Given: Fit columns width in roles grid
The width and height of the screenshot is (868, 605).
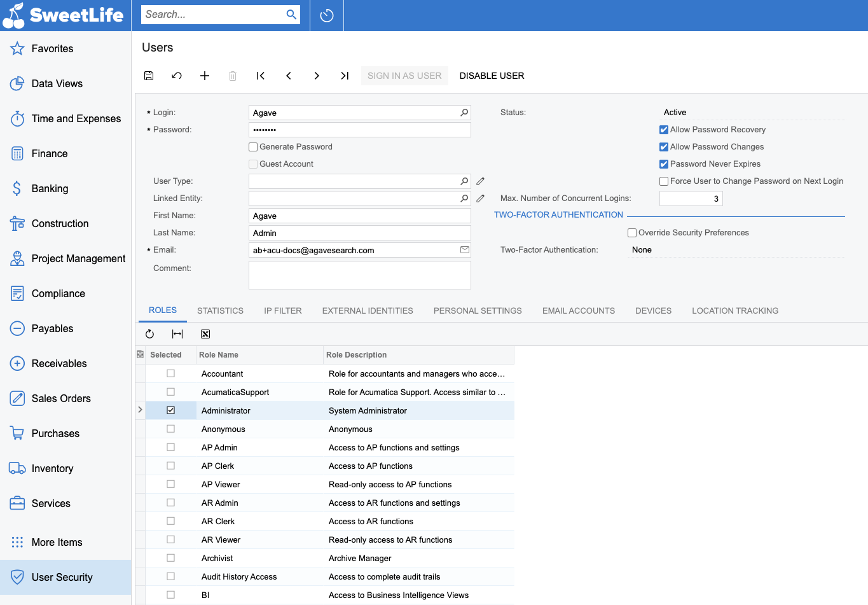Looking at the screenshot, I should (x=177, y=334).
